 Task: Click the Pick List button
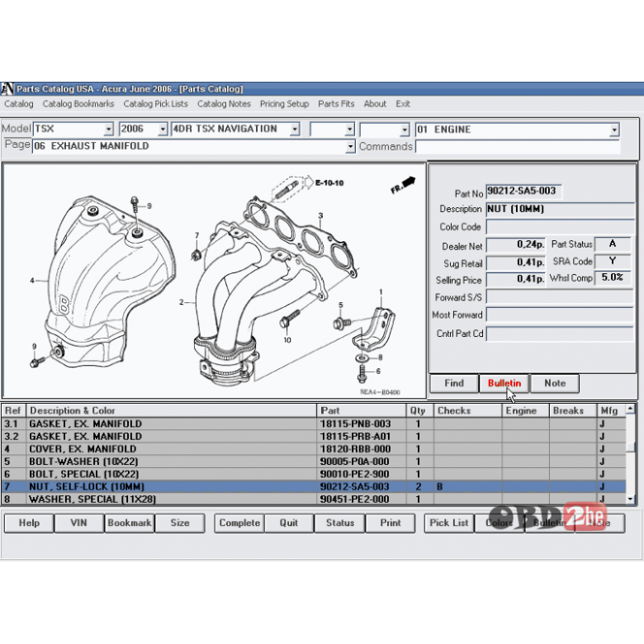[x=449, y=523]
